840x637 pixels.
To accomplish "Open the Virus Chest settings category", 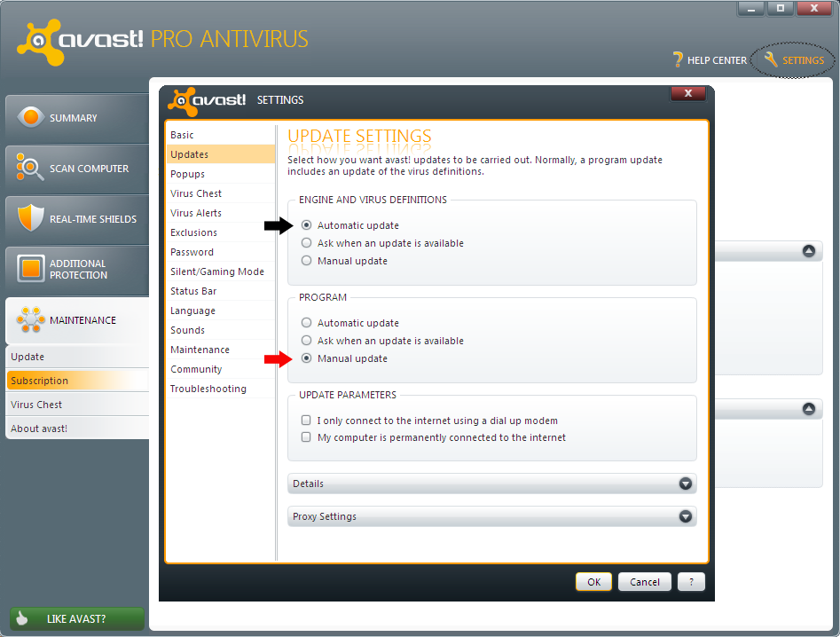I will pyautogui.click(x=221, y=193).
